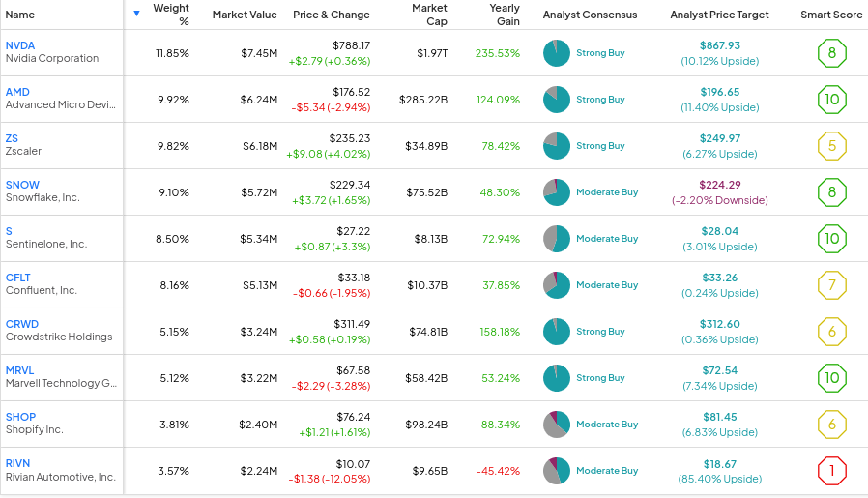Click Nvidia's Smart Score 8 octagon icon
This screenshot has height=498, width=868.
[831, 53]
